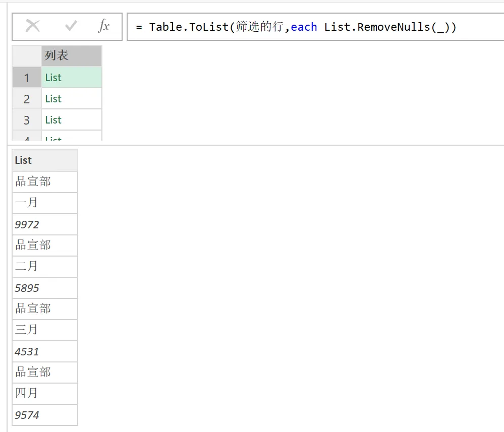Screen dimensions: 504x432
Task: Select List cell in row 1
Action: coord(71,78)
